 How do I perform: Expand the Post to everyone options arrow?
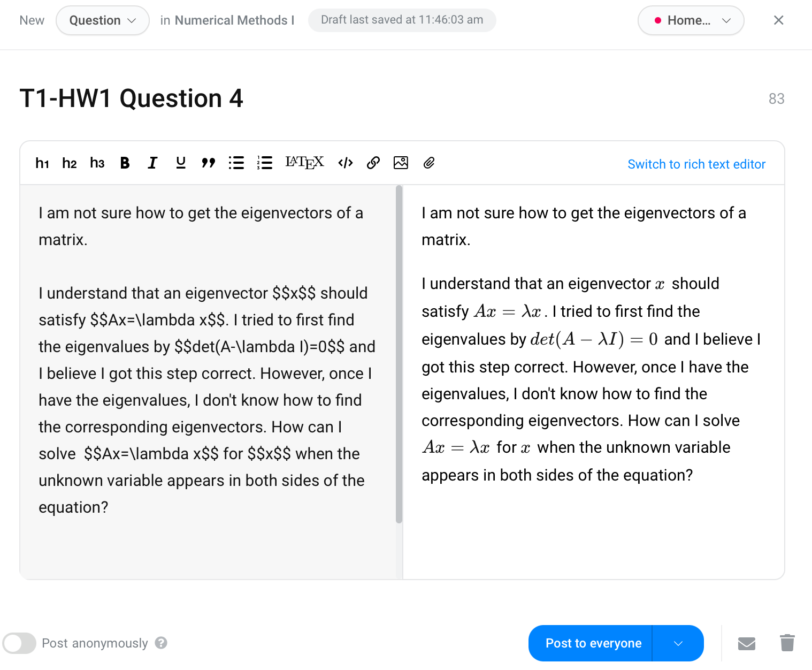[x=678, y=643]
